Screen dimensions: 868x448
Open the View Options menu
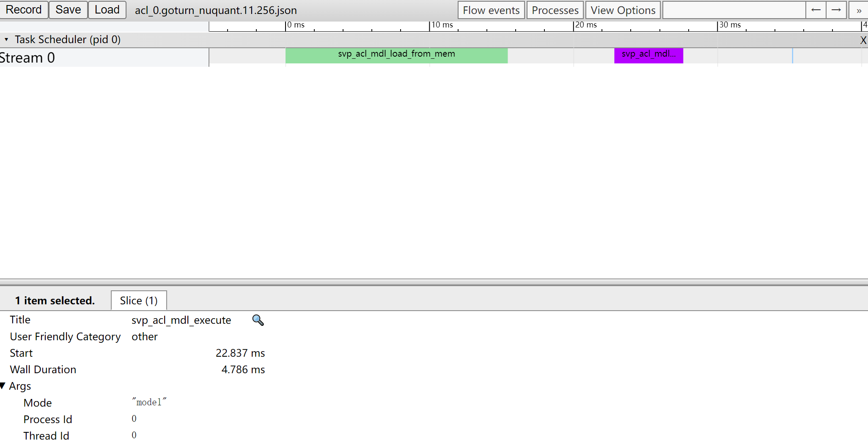pos(623,10)
